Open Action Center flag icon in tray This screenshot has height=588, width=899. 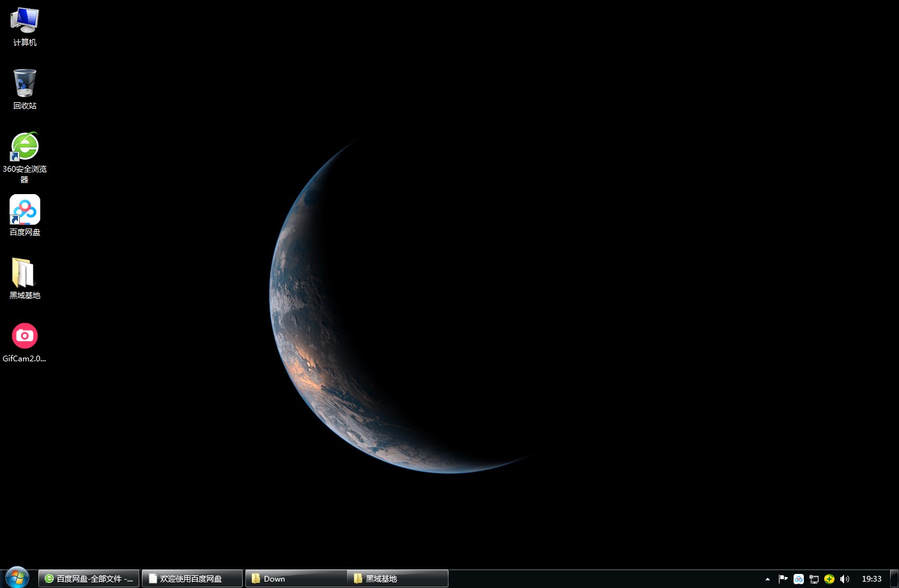point(783,579)
